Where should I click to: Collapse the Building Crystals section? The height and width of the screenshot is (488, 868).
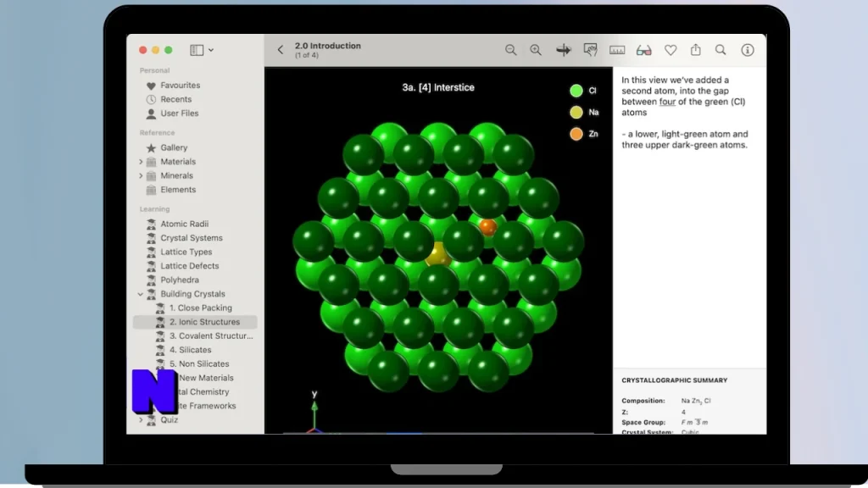[141, 294]
